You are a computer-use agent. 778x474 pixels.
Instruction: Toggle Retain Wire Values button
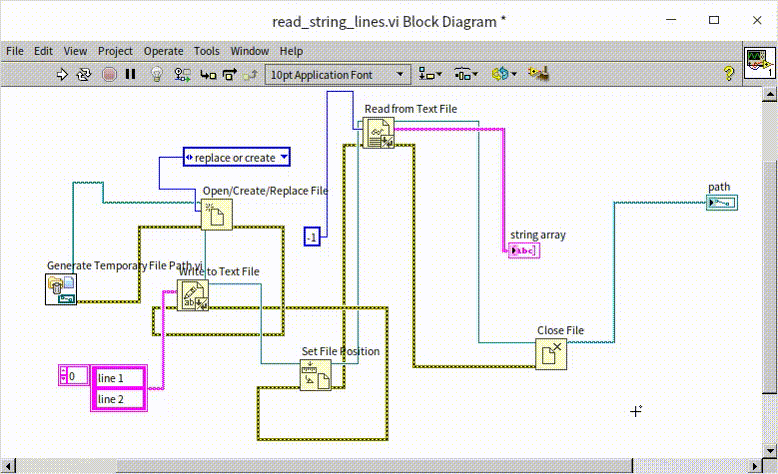pos(182,74)
